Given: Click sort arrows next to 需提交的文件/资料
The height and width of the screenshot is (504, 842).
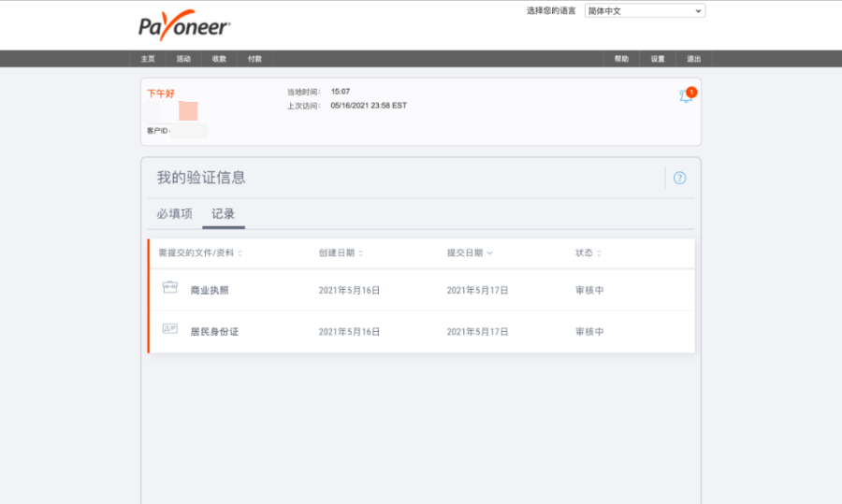Looking at the screenshot, I should (240, 253).
